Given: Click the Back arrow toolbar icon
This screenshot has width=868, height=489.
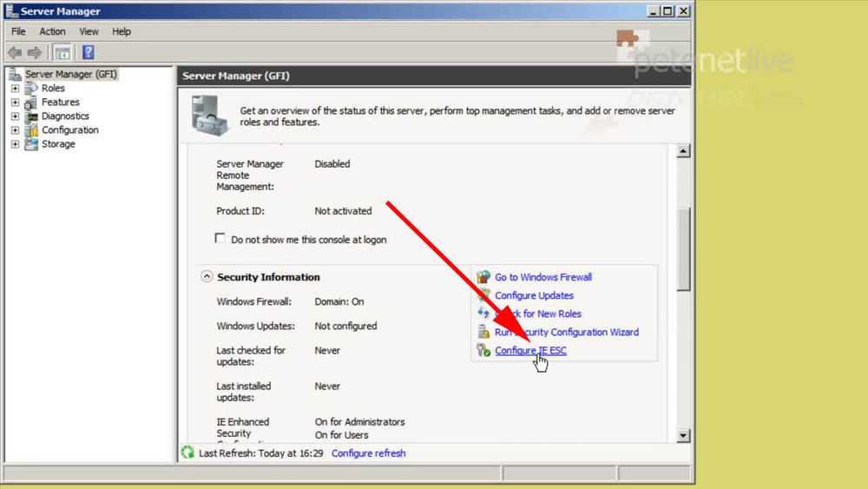Looking at the screenshot, I should pyautogui.click(x=15, y=53).
